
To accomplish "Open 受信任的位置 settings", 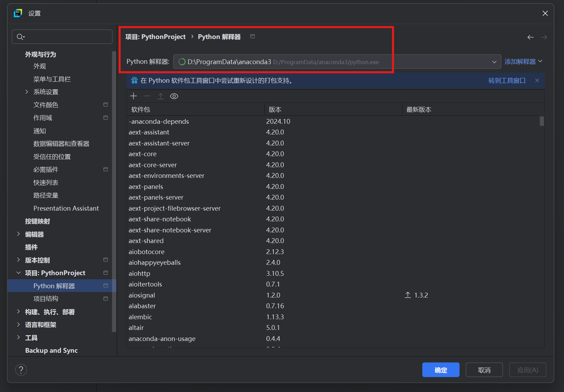I will point(52,157).
